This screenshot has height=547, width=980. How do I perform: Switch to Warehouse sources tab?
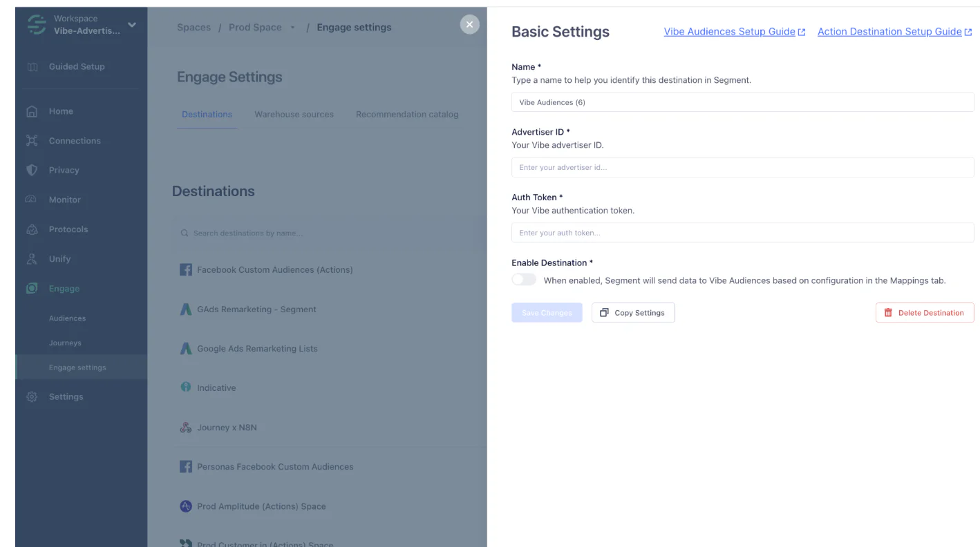point(294,115)
